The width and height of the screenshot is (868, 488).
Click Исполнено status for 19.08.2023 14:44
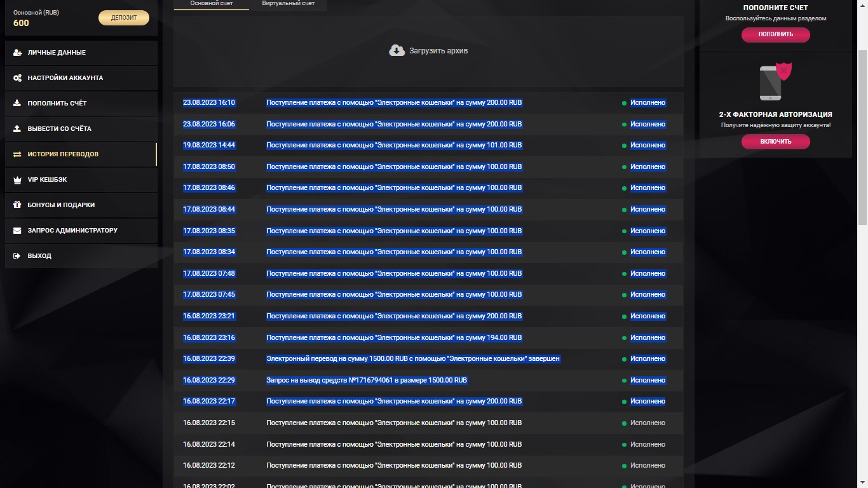[648, 146]
